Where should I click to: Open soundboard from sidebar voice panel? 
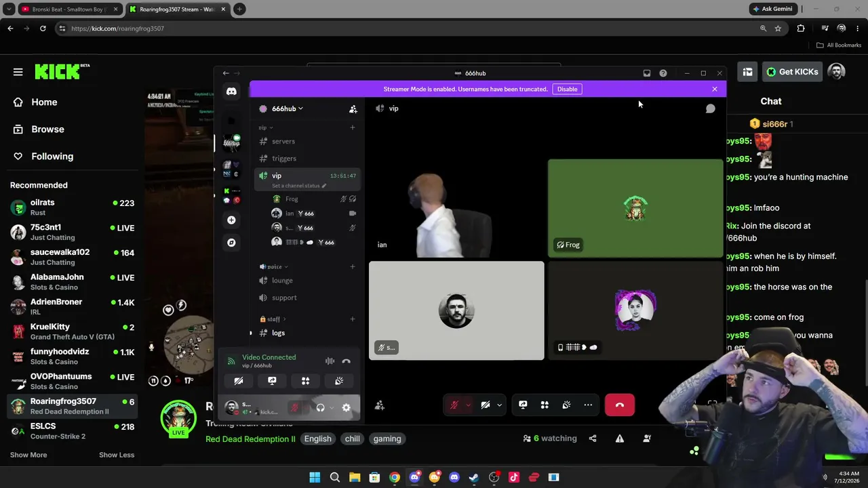[x=339, y=381]
